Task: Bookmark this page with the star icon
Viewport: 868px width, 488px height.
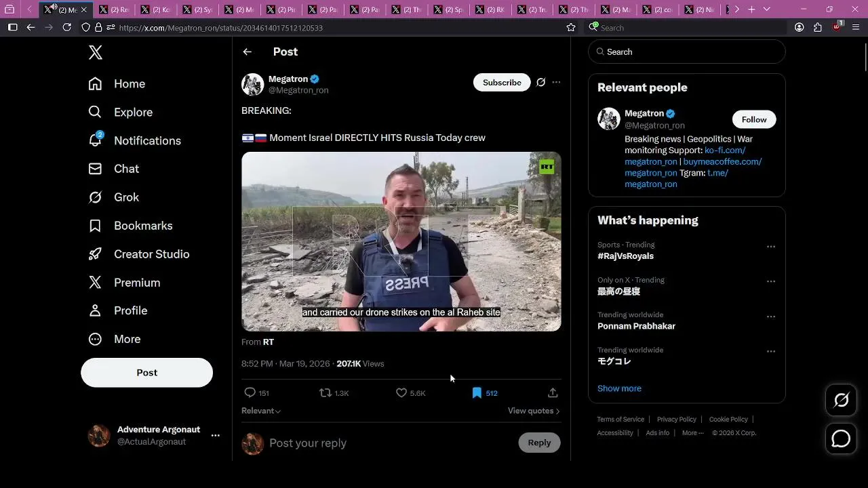Action: point(571,28)
